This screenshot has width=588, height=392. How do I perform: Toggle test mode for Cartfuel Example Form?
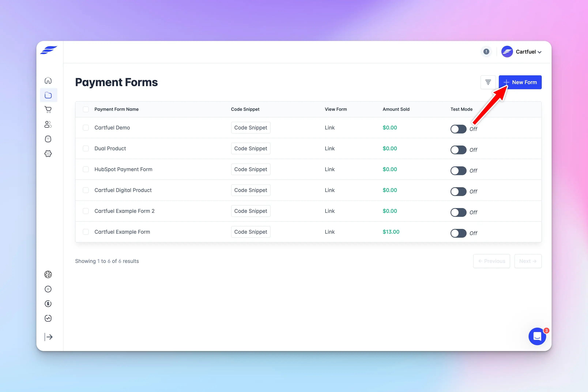(459, 233)
